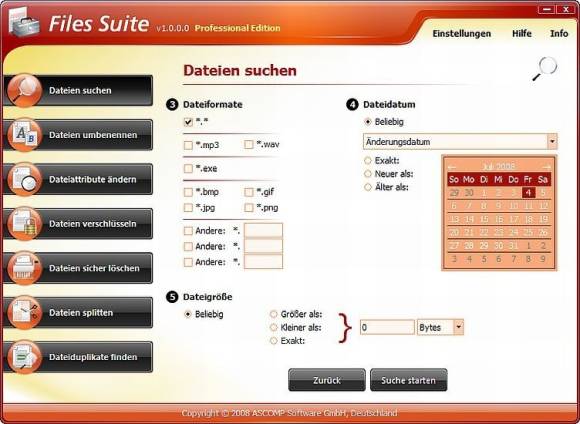This screenshot has height=424, width=580.
Task: Enable the *.png checkbox
Action: [249, 208]
